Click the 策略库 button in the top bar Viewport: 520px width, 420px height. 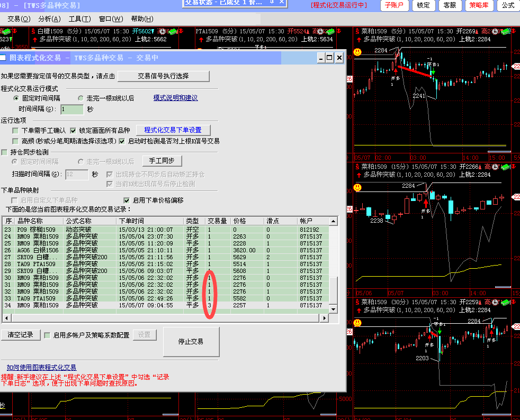coord(480,5)
